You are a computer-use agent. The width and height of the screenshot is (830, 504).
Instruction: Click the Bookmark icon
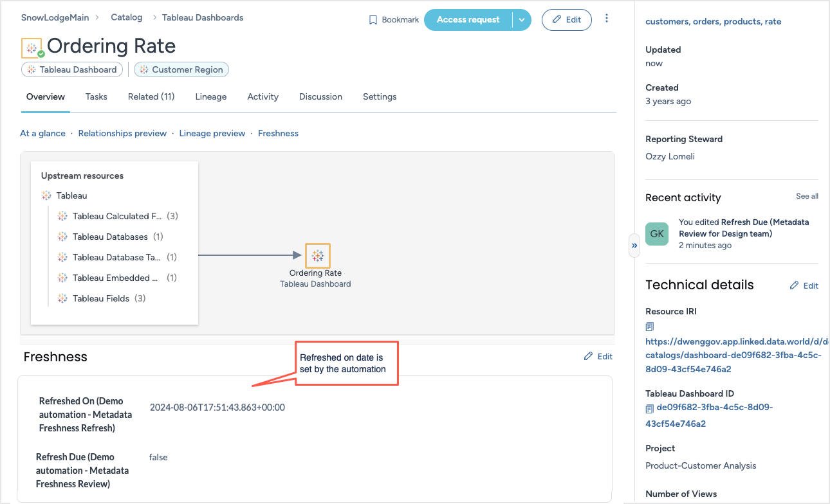click(373, 19)
